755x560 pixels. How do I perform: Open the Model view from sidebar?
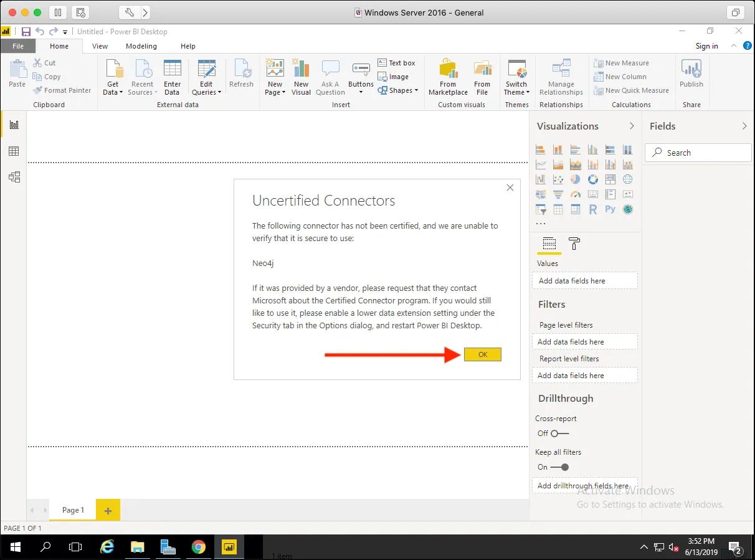tap(14, 177)
